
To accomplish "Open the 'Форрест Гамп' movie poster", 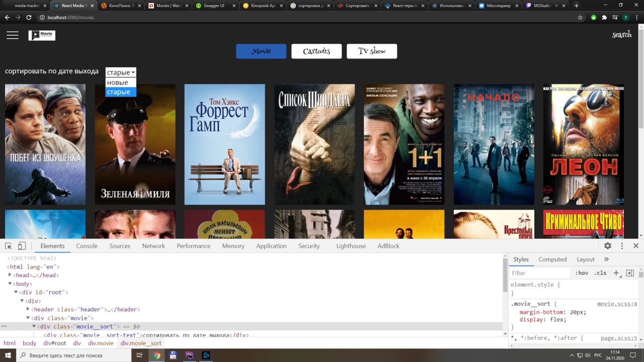I will [224, 144].
